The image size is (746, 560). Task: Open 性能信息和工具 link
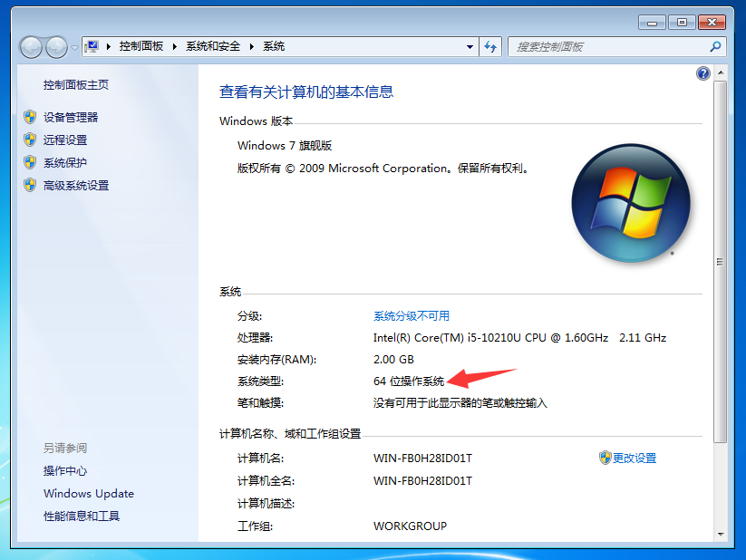coord(82,516)
